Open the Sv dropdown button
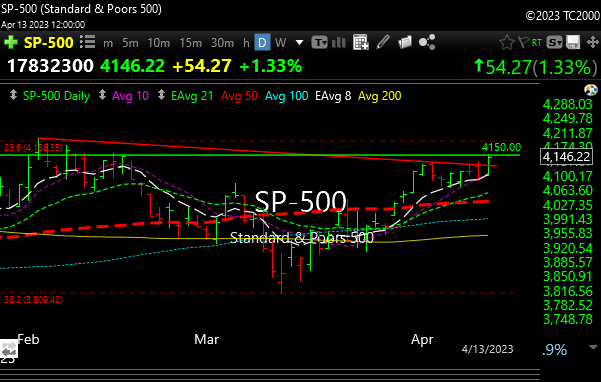Viewport: 601px width, 382px height. tap(555, 42)
